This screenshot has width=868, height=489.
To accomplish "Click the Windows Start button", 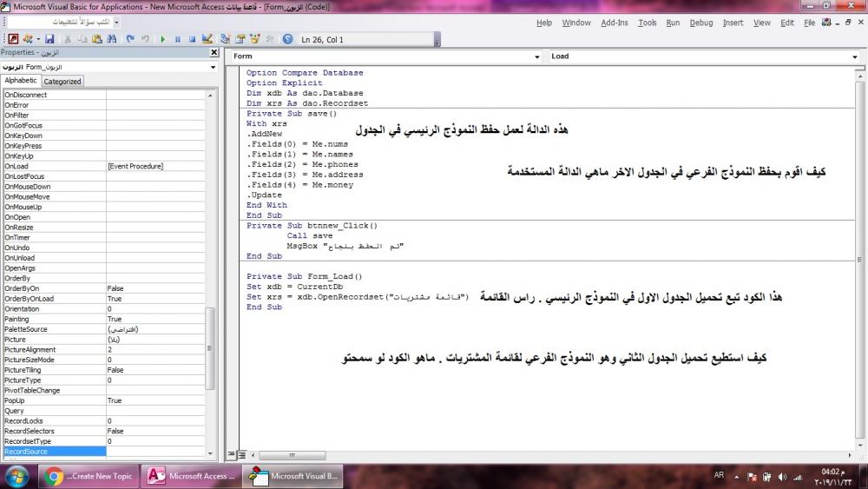I will (x=17, y=476).
